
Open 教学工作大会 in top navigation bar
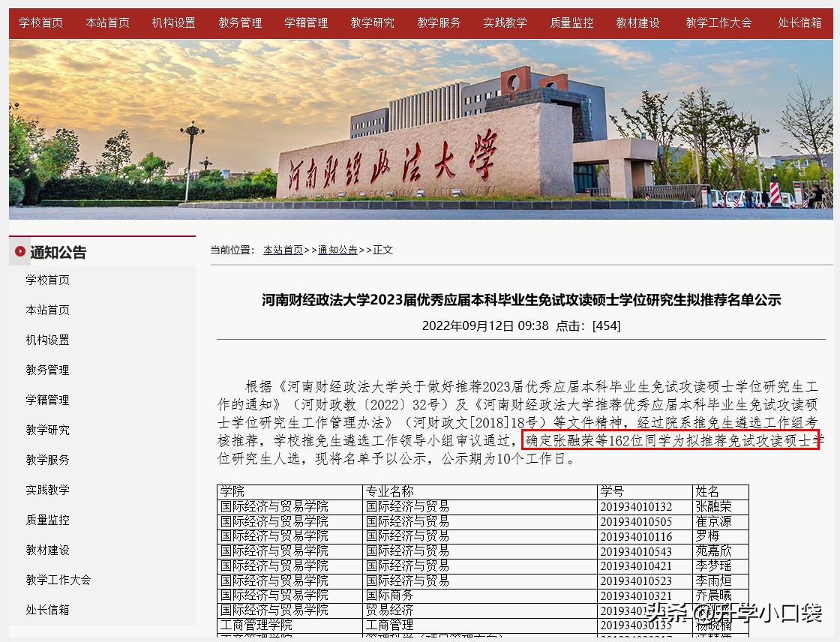tap(718, 23)
